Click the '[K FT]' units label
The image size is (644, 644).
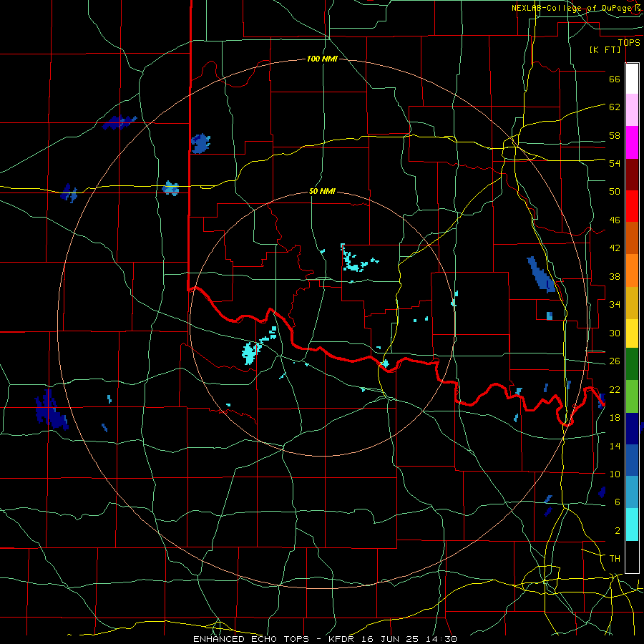pos(605,49)
